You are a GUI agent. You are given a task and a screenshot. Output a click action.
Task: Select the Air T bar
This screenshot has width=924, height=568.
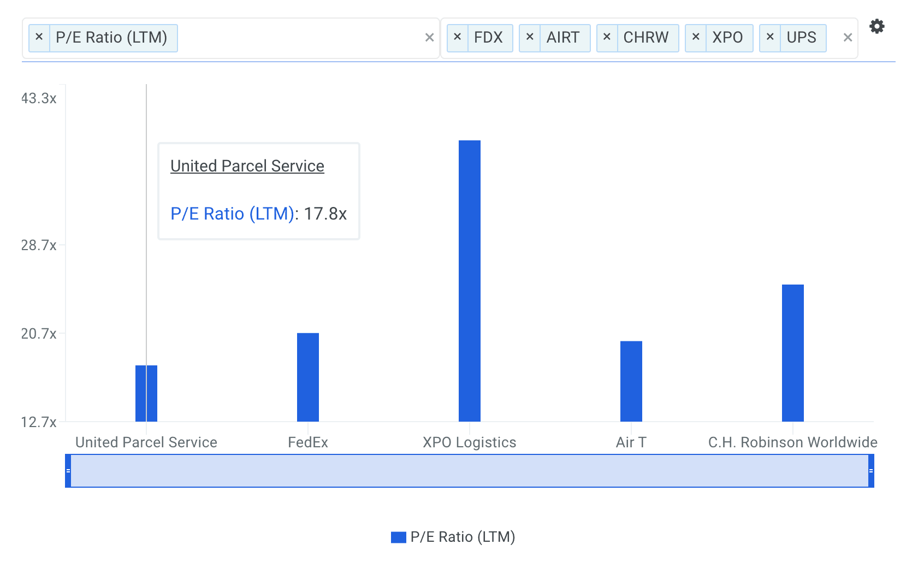coord(631,381)
